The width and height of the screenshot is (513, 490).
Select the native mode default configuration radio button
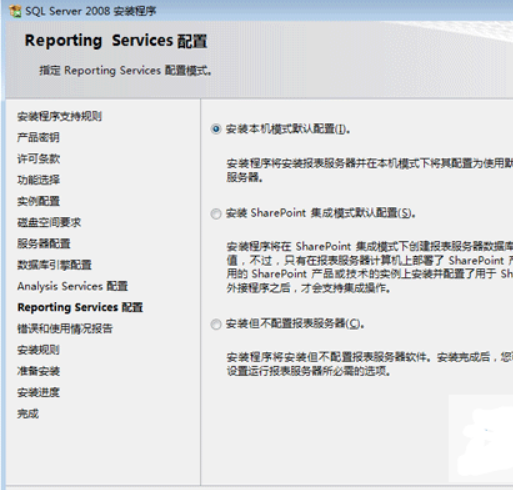tap(216, 129)
